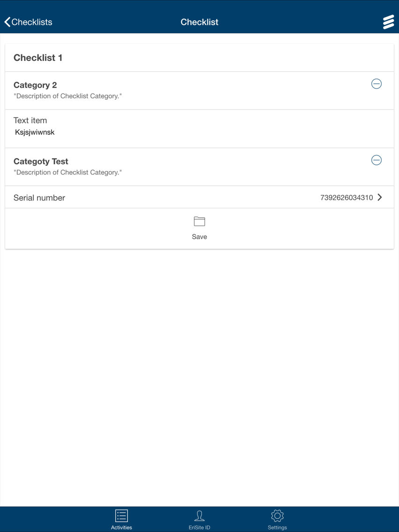Switch to the Settings tab label
399x532 pixels.
(277, 528)
